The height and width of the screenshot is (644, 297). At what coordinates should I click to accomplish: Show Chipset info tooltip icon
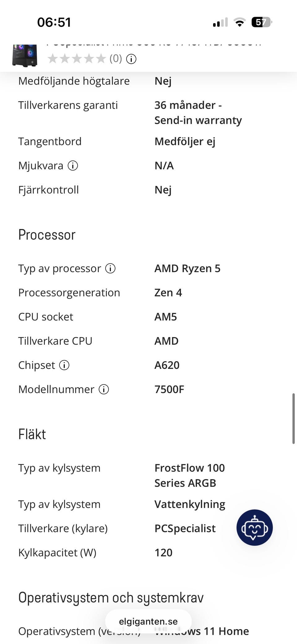coord(64,365)
